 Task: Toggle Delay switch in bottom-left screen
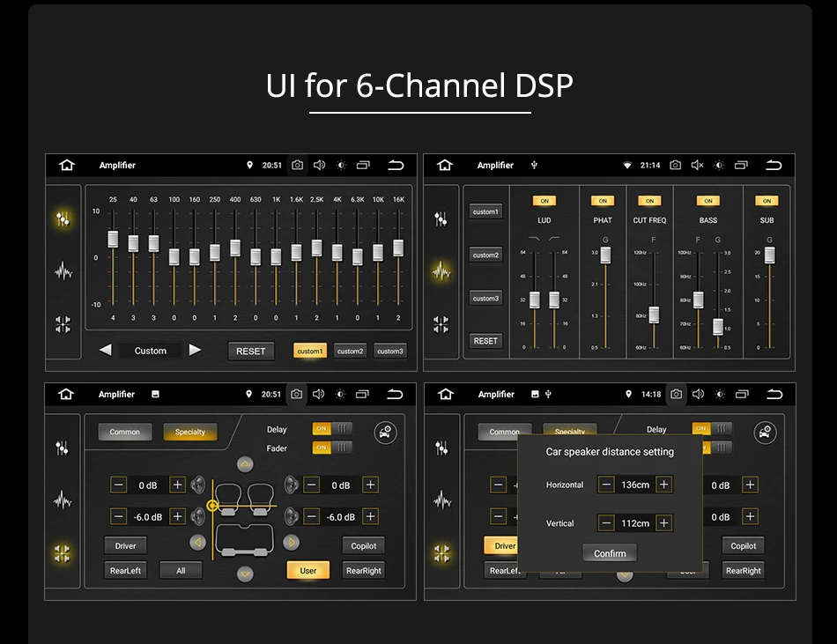332,428
